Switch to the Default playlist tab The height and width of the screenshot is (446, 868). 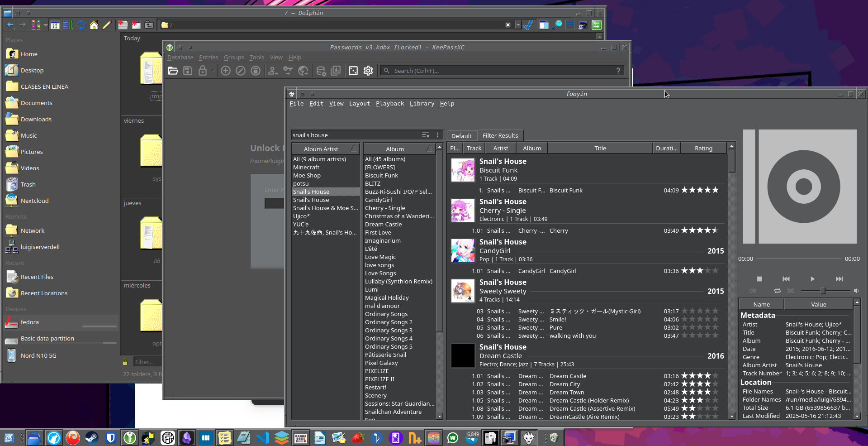[x=461, y=136]
